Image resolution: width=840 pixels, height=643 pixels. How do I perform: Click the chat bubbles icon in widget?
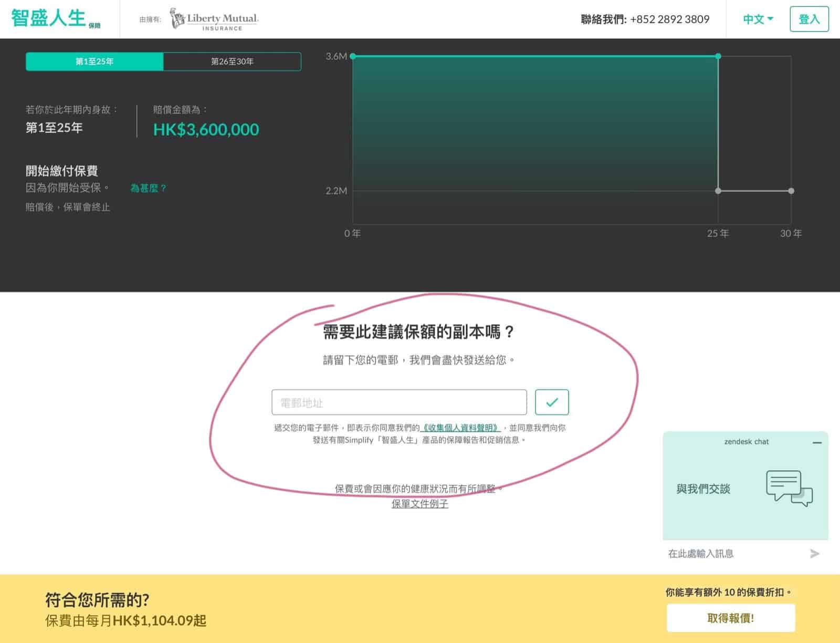(789, 489)
